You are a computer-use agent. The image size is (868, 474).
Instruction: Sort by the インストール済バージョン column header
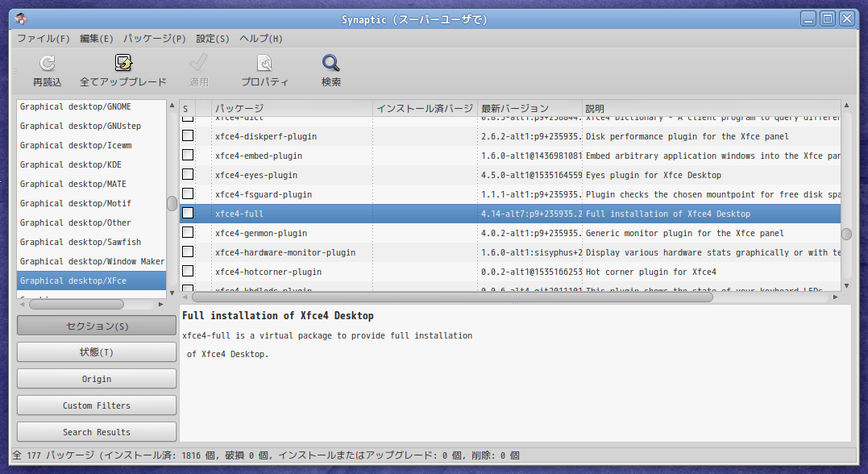(426, 109)
